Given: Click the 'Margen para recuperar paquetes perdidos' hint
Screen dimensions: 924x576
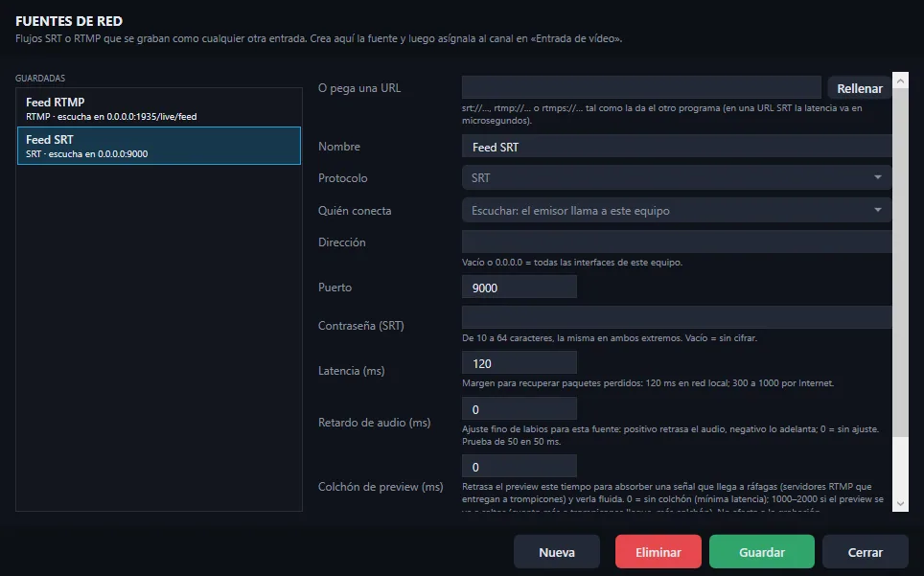Looking at the screenshot, I should click(x=648, y=382).
